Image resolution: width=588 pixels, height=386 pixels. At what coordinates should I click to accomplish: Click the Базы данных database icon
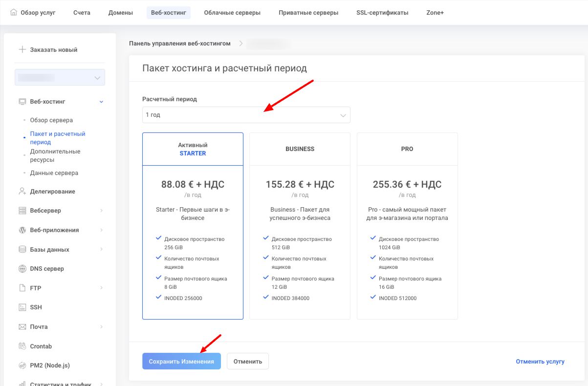[x=22, y=249]
